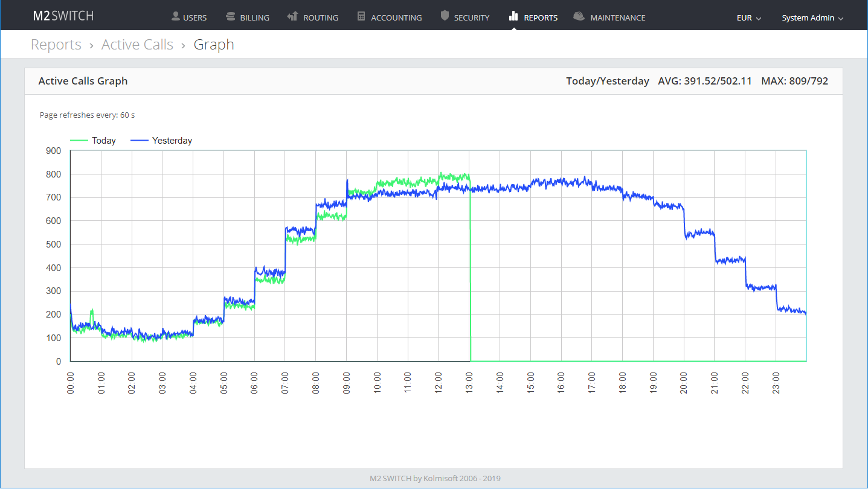Image resolution: width=868 pixels, height=489 pixels.
Task: Click the M2 SWITCH logo
Action: (x=63, y=16)
